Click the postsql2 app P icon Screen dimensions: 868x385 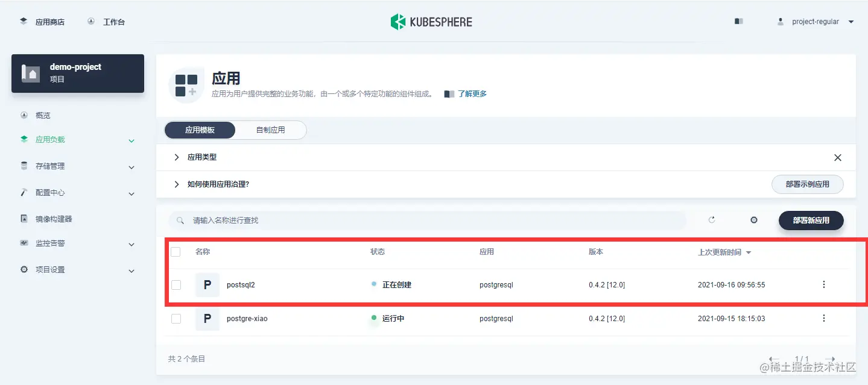coord(207,285)
